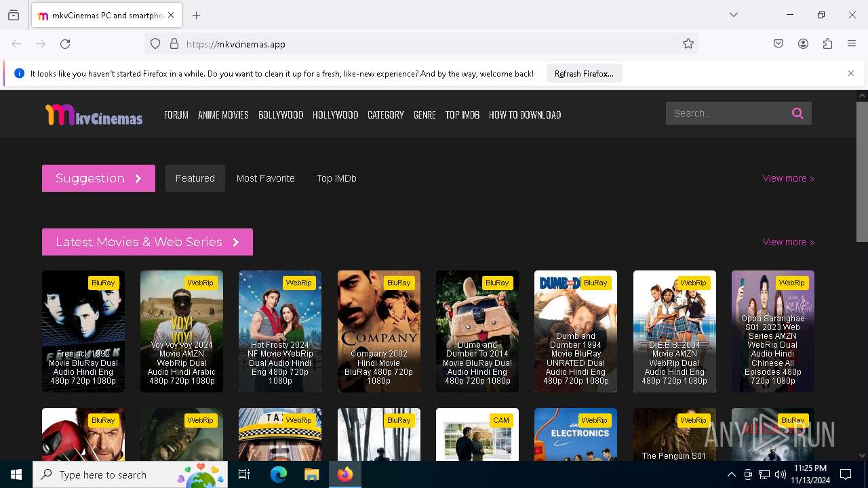Viewport: 868px width, 488px height.
Task: Open File Explorer from the taskbar
Action: pyautogui.click(x=311, y=474)
